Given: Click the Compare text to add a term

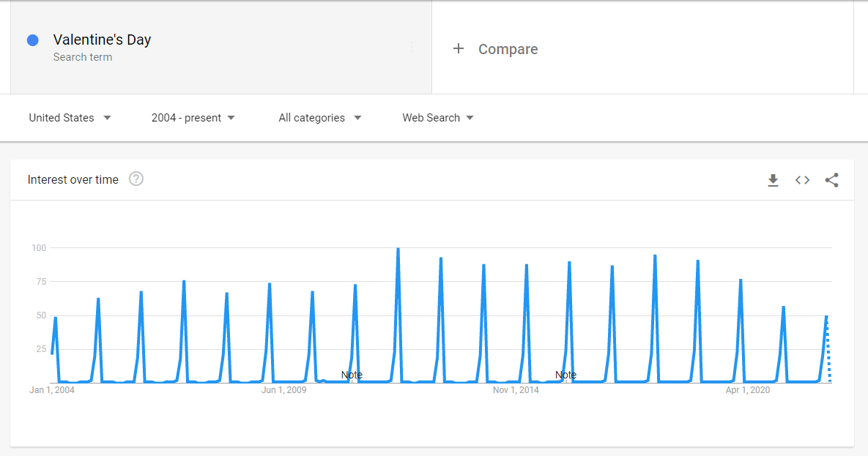Looking at the screenshot, I should pos(508,49).
